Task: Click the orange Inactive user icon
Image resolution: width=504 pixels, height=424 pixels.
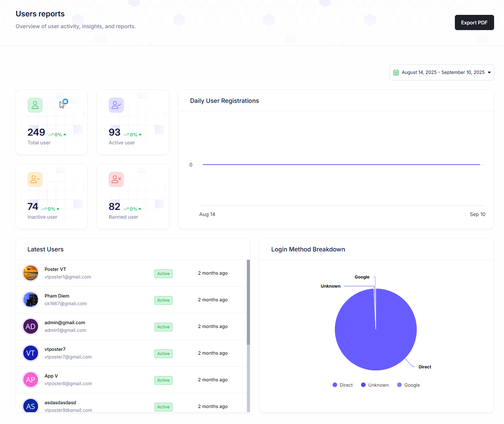Action: click(35, 179)
